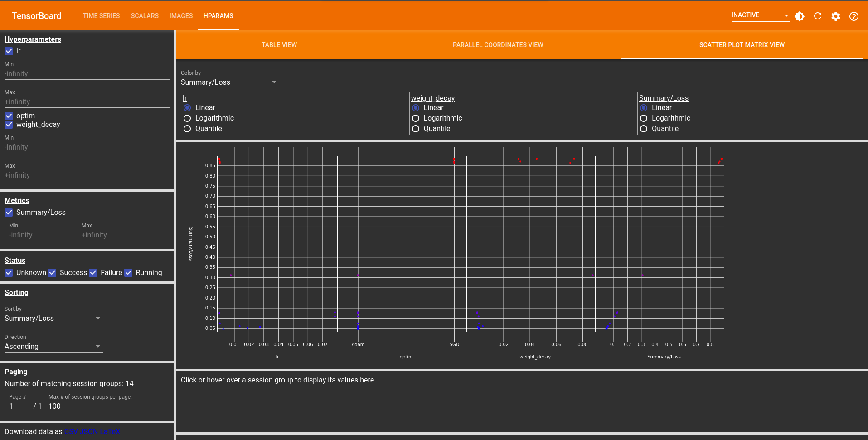The width and height of the screenshot is (868, 440).
Task: Open the Parallel Coordinates View tab
Action: pos(498,45)
